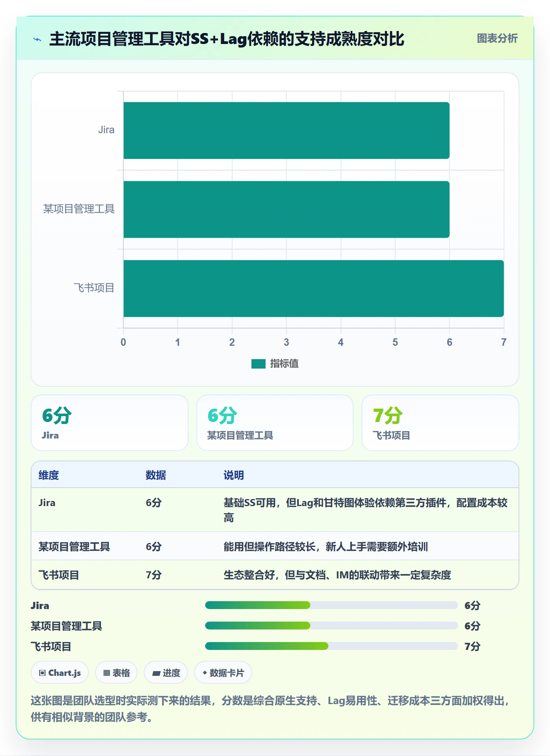Select the 某项目管理工具 bar in chart
The image size is (550, 756).
click(x=286, y=209)
